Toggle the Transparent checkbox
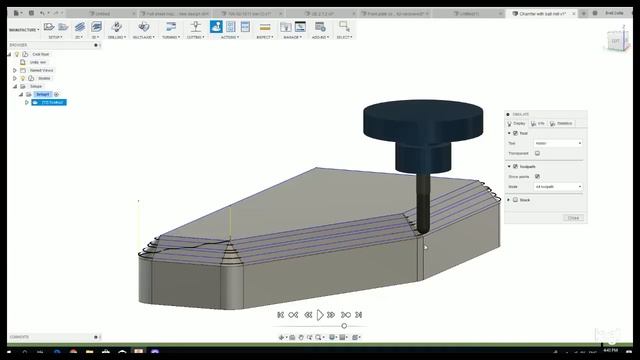The image size is (640, 360). point(537,153)
